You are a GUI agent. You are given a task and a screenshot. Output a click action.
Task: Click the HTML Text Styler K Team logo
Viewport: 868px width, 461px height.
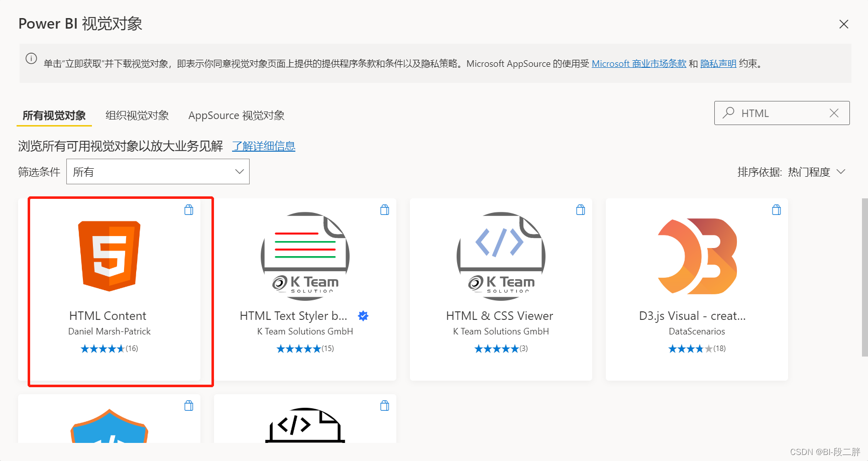pos(305,256)
